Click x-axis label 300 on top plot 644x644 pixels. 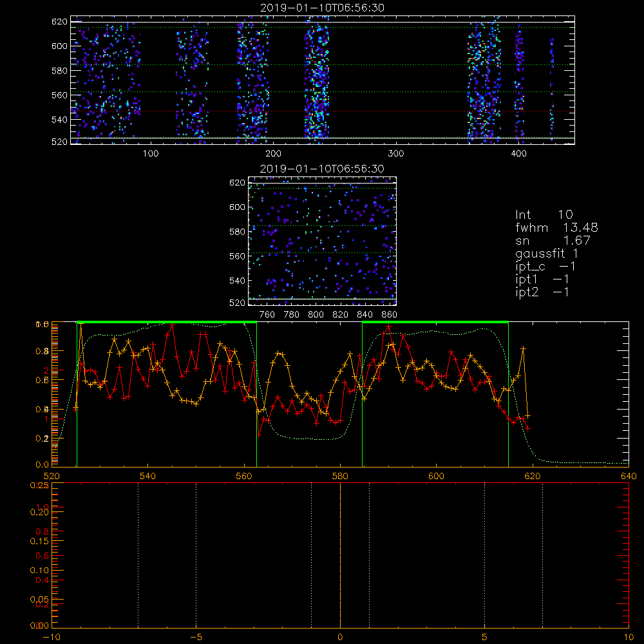(396, 154)
